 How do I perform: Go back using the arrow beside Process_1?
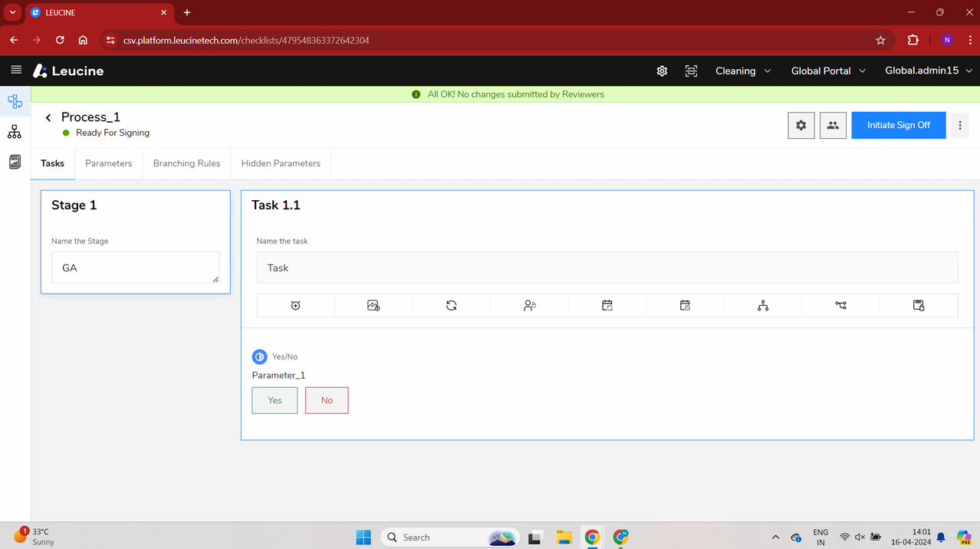tap(48, 117)
